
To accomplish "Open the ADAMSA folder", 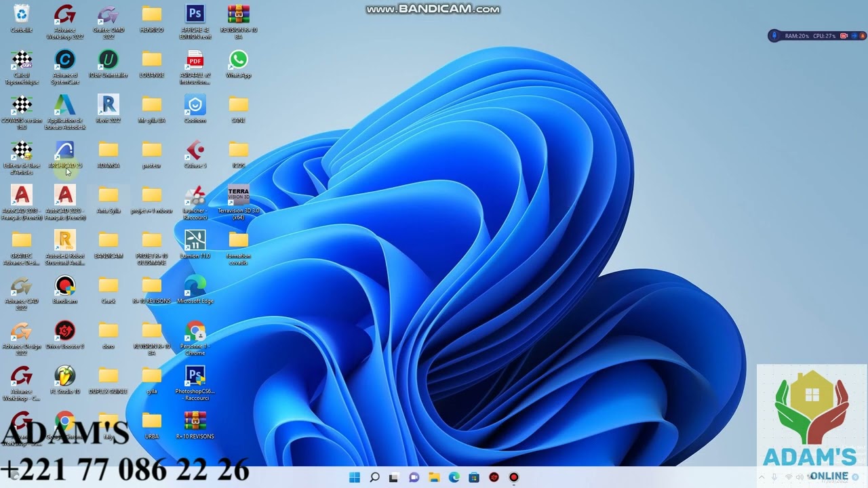I will click(108, 155).
